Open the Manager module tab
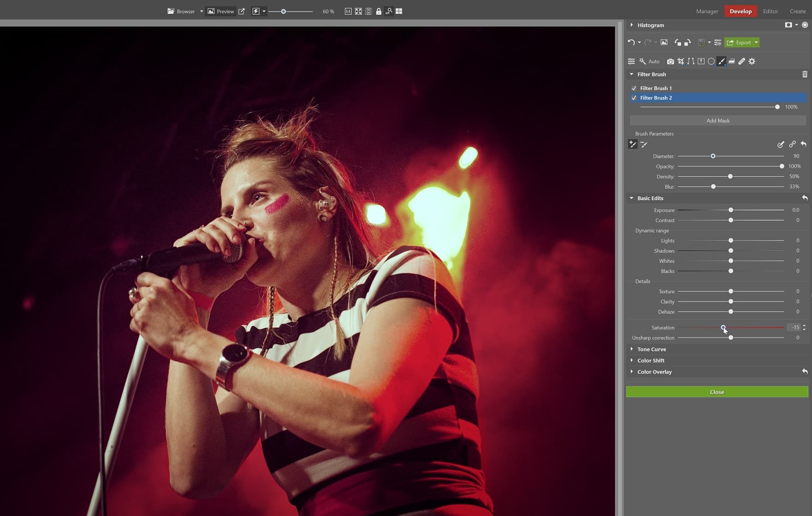The width and height of the screenshot is (812, 516). [x=707, y=11]
